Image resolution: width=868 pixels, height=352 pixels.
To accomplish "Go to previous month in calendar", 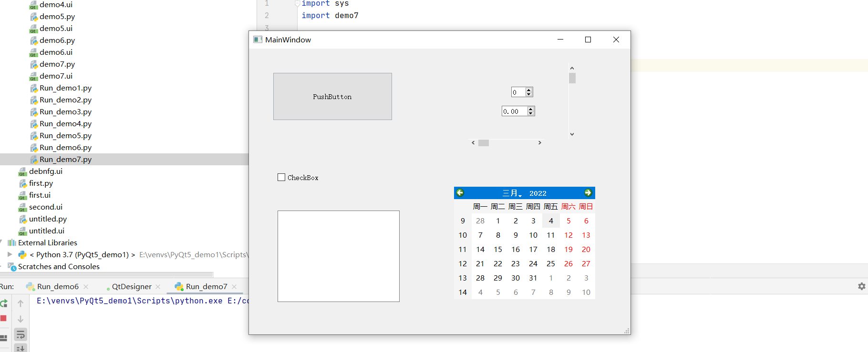I will 460,193.
